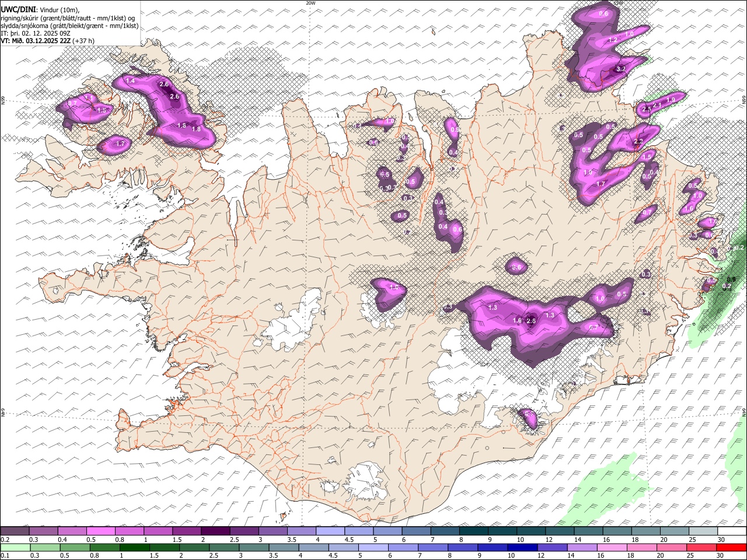Click the '15W' longitude label
Viewport: 747px width, 560px height.
tap(618, 3)
